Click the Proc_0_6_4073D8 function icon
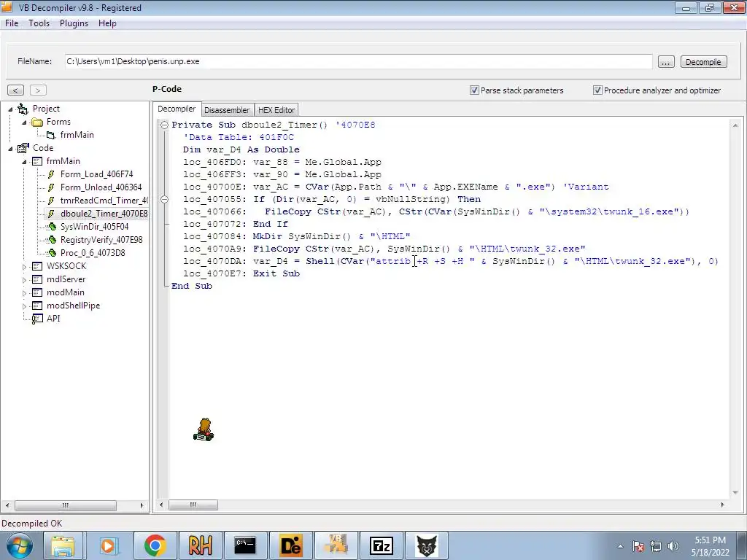The image size is (747, 560). (x=52, y=253)
